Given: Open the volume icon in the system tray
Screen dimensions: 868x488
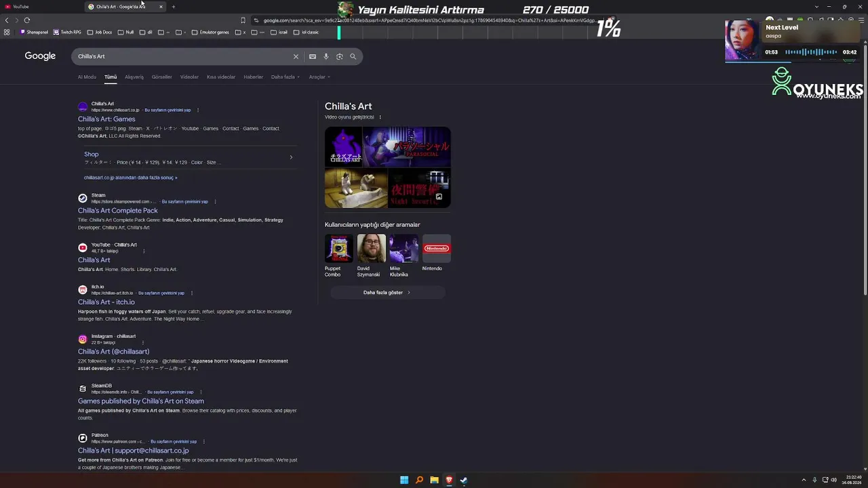Looking at the screenshot, I should pyautogui.click(x=833, y=480).
